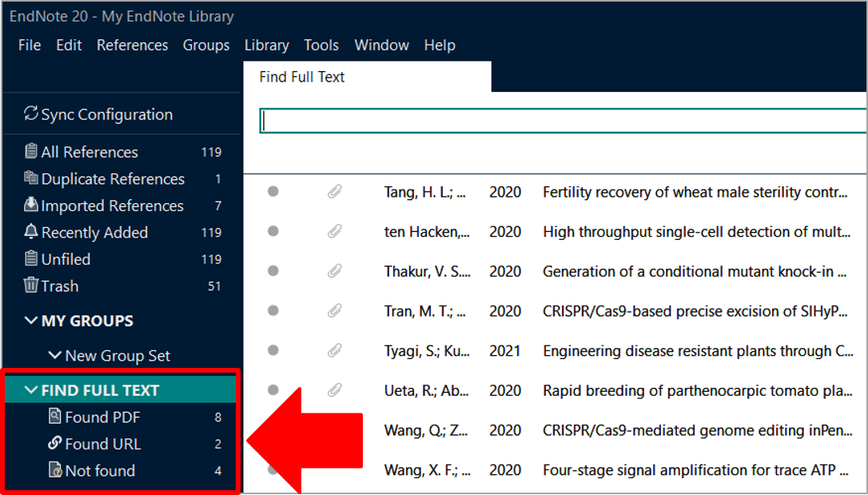Toggle read status dot for ten Hacken reference
The width and height of the screenshot is (868, 495).
273,231
